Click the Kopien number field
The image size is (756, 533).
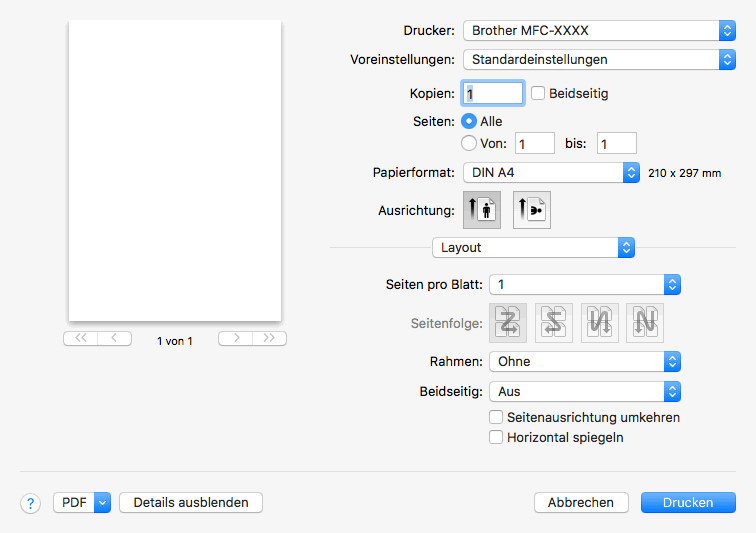[493, 93]
